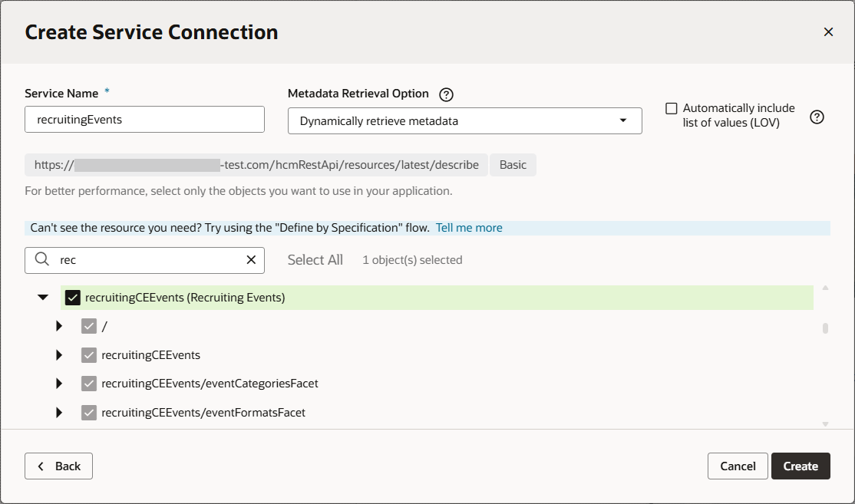The image size is (855, 504).
Task: Enable Automatically include list of values (LOV)
Action: pyautogui.click(x=672, y=107)
